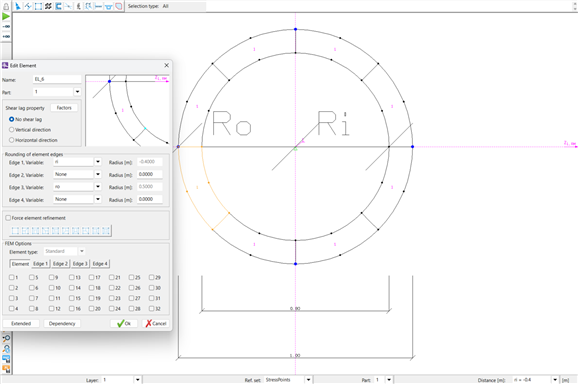Screen dimensions: 578x384
Task: Check FEM option checkbox 7
Action: 31,298
